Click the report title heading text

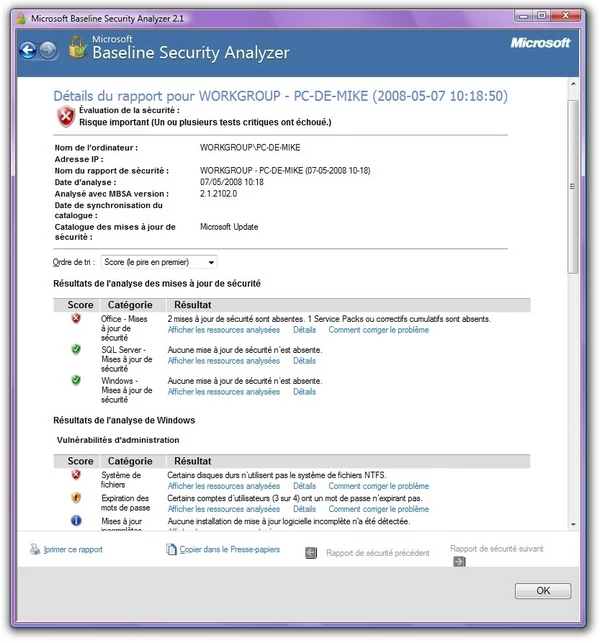281,96
